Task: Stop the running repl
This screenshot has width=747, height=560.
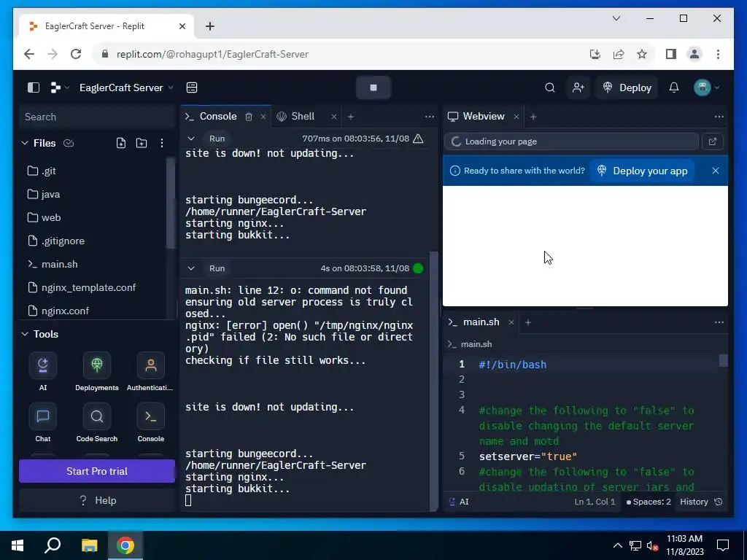Action: (373, 87)
